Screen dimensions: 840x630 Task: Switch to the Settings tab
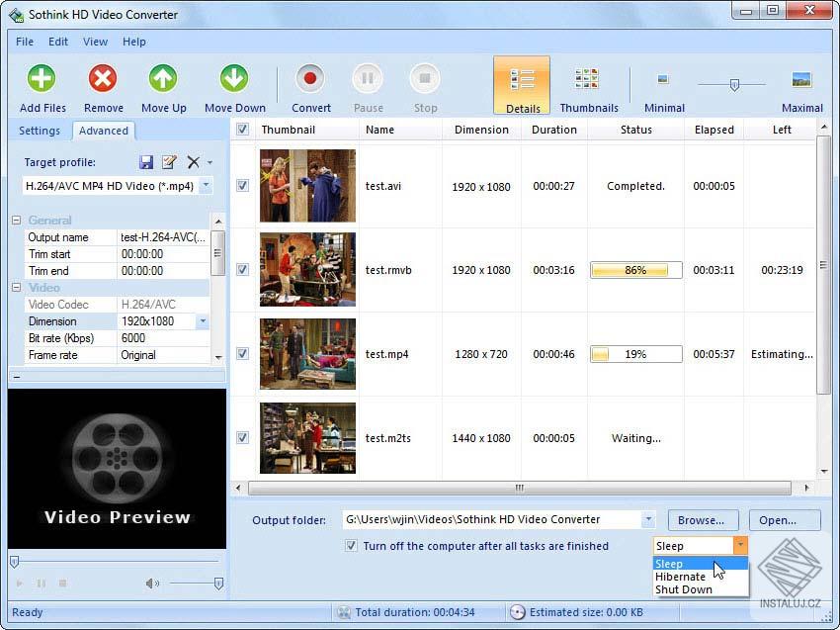point(40,131)
